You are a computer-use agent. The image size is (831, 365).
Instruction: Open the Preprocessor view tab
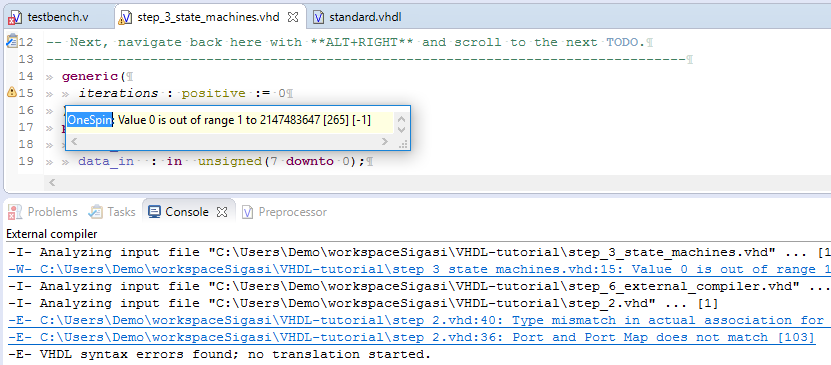(293, 212)
